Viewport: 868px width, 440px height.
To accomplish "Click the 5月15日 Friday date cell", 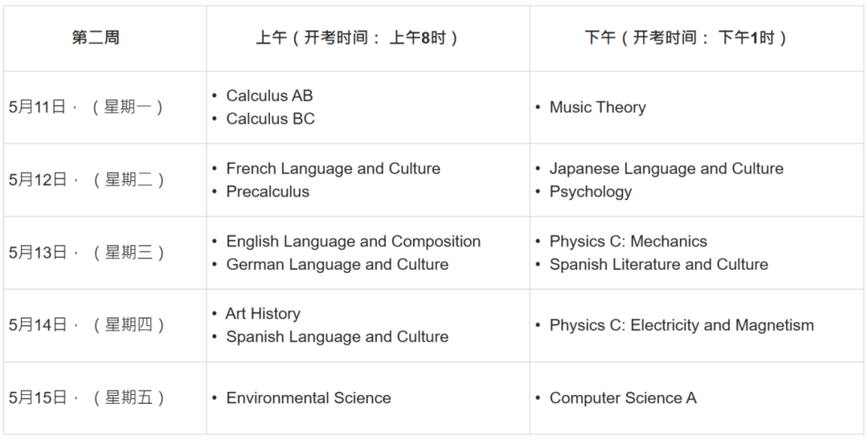I will click(x=87, y=397).
